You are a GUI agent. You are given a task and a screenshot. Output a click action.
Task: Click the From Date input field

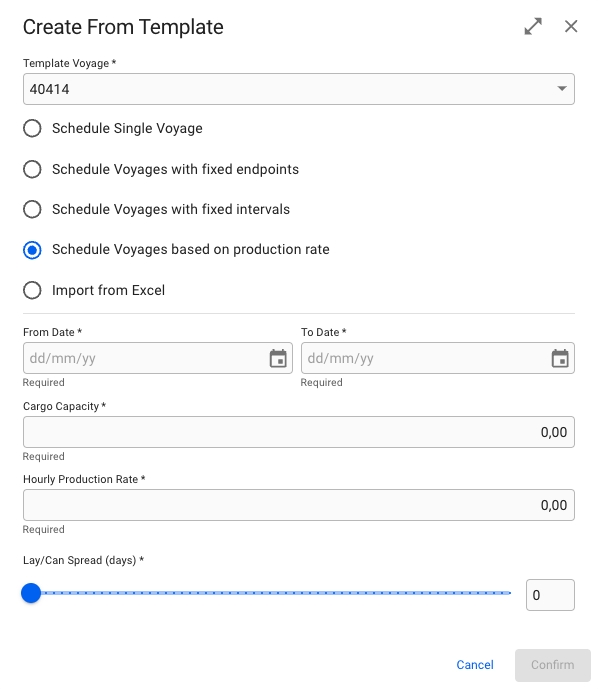(x=158, y=358)
